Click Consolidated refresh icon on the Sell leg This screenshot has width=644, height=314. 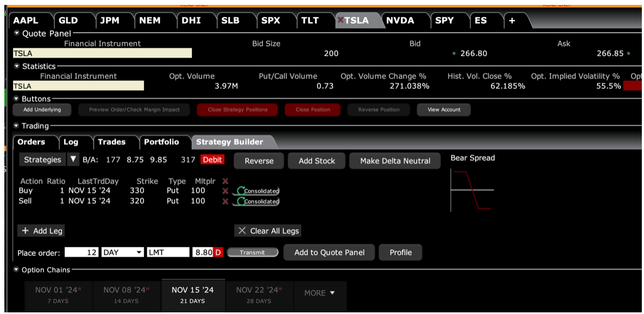[x=240, y=201]
